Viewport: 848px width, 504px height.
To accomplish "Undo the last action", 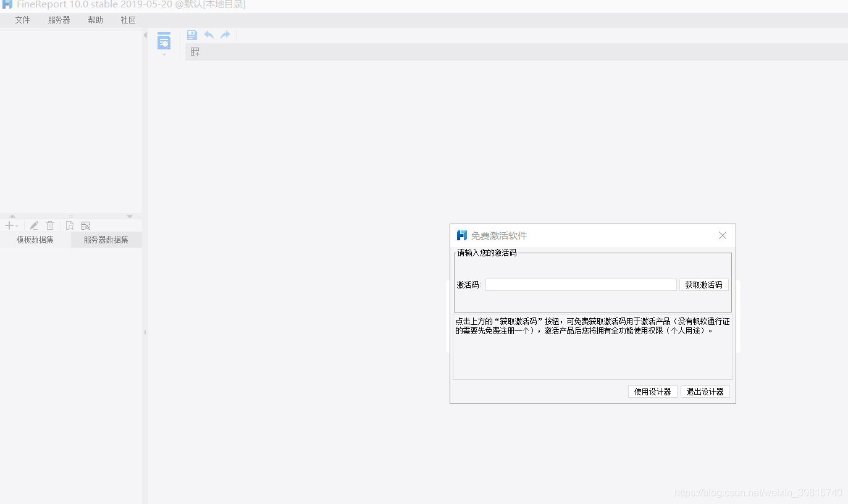I will pyautogui.click(x=209, y=35).
